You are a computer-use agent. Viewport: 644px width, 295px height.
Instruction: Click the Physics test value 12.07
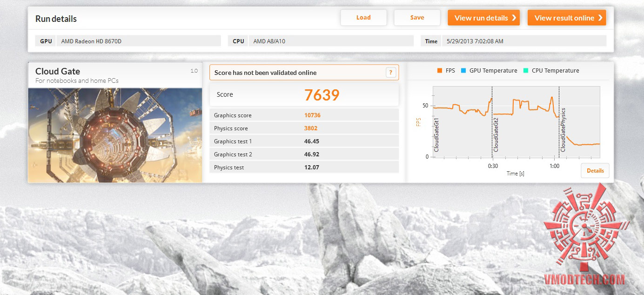point(311,168)
